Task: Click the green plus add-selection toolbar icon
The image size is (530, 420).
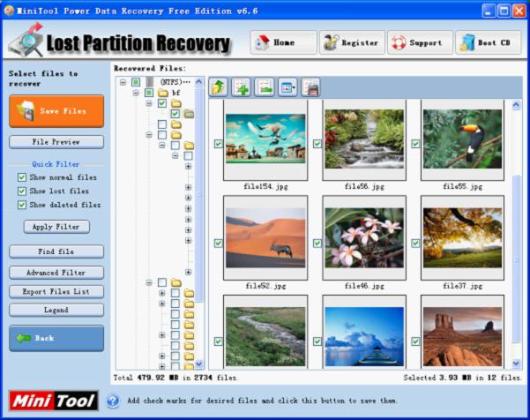Action: 241,87
